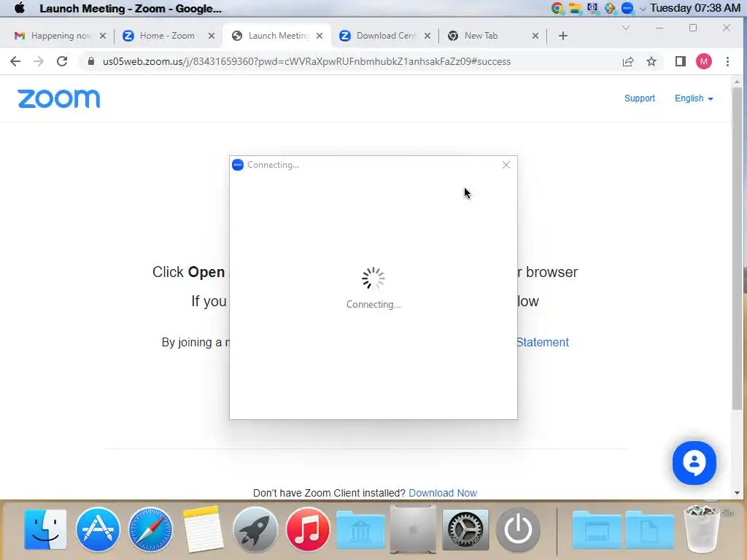Click the page scrollbar up arrow
The image size is (747, 560).
737,82
